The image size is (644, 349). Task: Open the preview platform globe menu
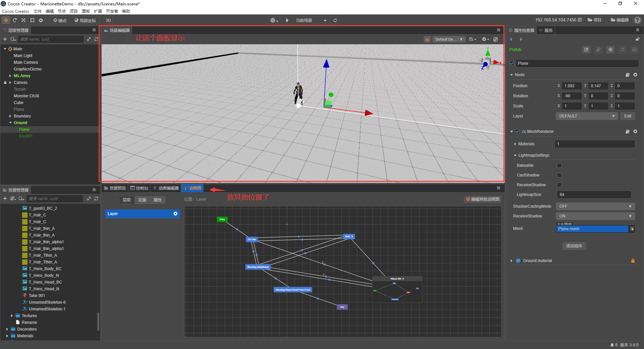(x=274, y=20)
